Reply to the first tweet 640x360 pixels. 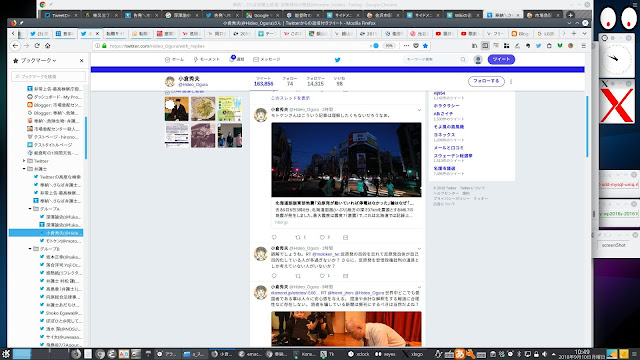(274, 237)
